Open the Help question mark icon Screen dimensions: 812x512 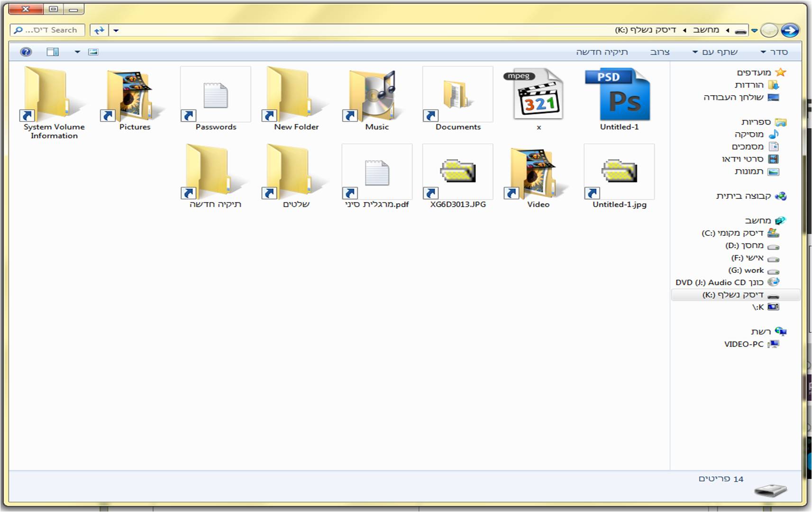tap(26, 52)
